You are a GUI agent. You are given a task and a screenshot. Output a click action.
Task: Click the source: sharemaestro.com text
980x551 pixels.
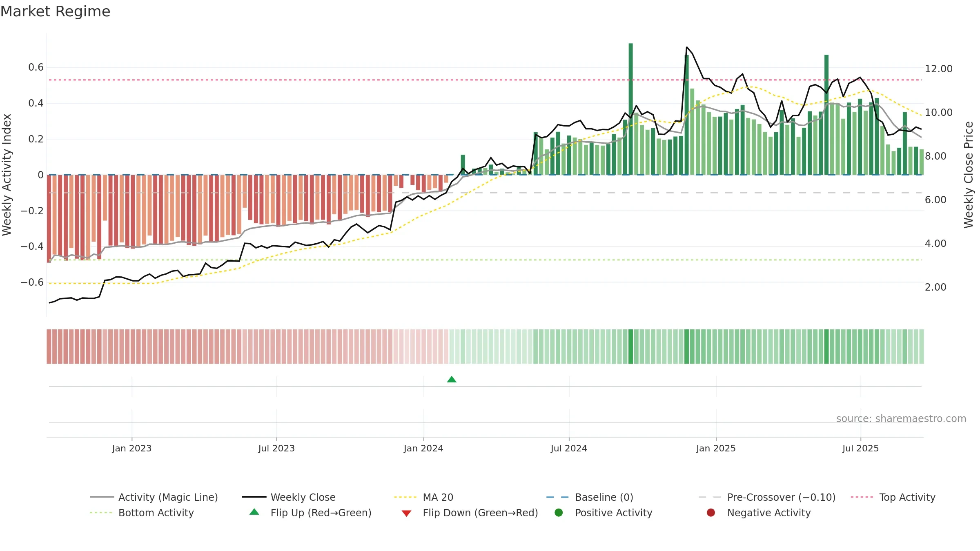[x=901, y=419]
